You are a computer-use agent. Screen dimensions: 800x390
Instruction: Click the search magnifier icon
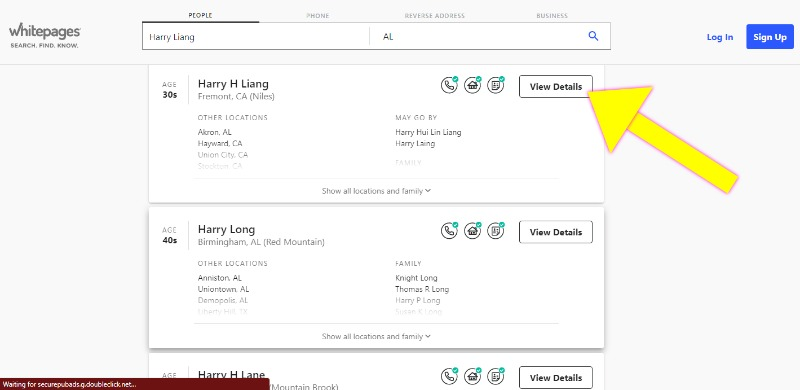pyautogui.click(x=593, y=36)
